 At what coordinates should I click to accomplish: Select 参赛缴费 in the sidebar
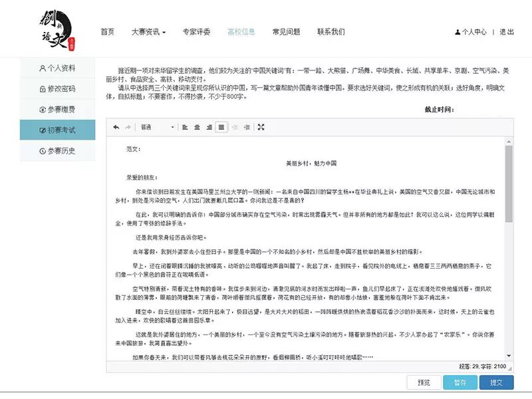click(57, 110)
